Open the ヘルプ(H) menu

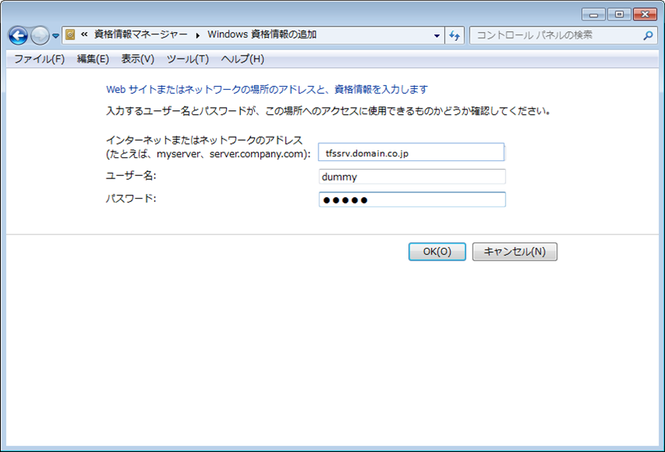pyautogui.click(x=243, y=59)
